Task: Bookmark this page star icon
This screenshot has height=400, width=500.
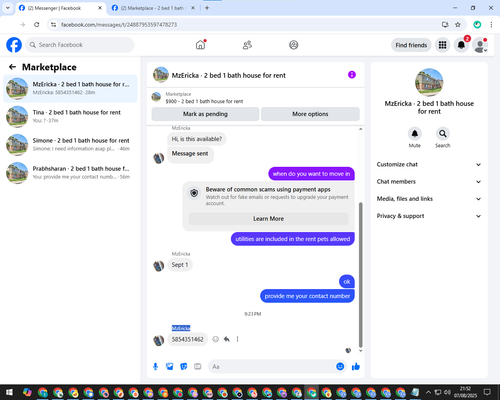Action: click(x=458, y=25)
